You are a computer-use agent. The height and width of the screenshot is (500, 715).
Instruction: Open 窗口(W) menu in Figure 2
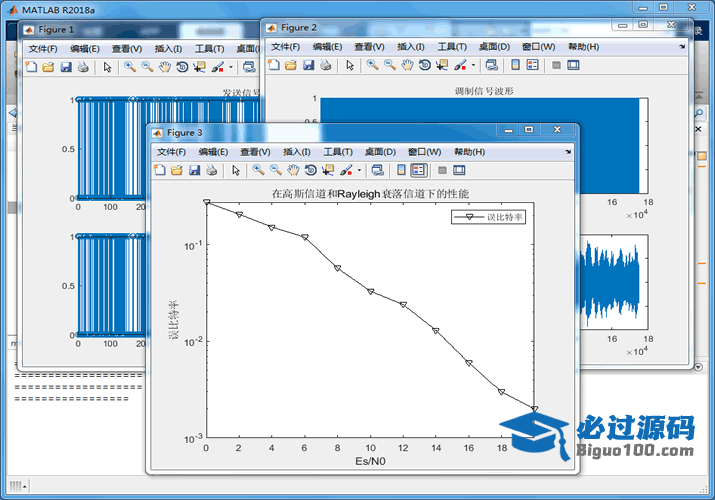tap(539, 46)
